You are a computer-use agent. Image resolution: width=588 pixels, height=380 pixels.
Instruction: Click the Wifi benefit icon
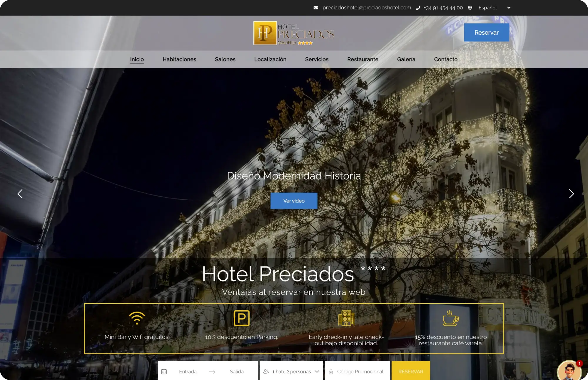click(137, 318)
